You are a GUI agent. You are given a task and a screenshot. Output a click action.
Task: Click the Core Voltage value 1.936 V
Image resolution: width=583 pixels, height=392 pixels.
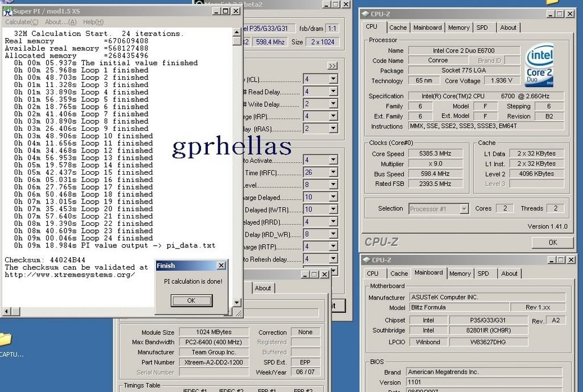(501, 81)
